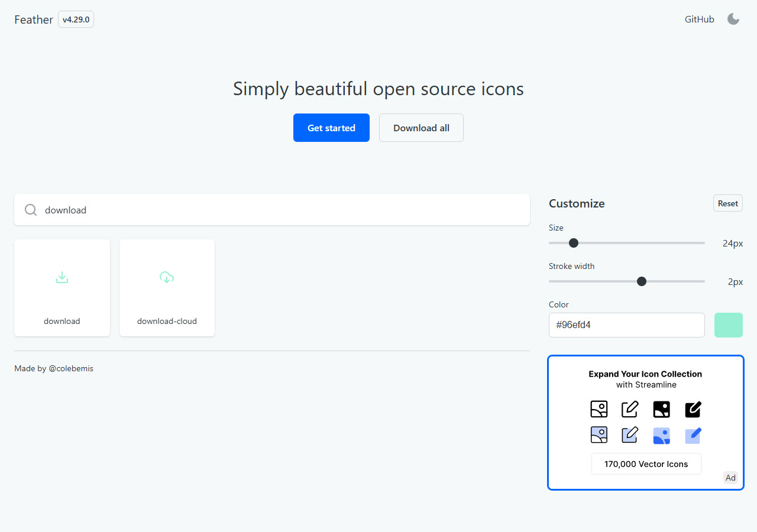Viewport: 757px width, 532px height.
Task: Click the 170,000 Vector Icons button
Action: click(x=646, y=464)
